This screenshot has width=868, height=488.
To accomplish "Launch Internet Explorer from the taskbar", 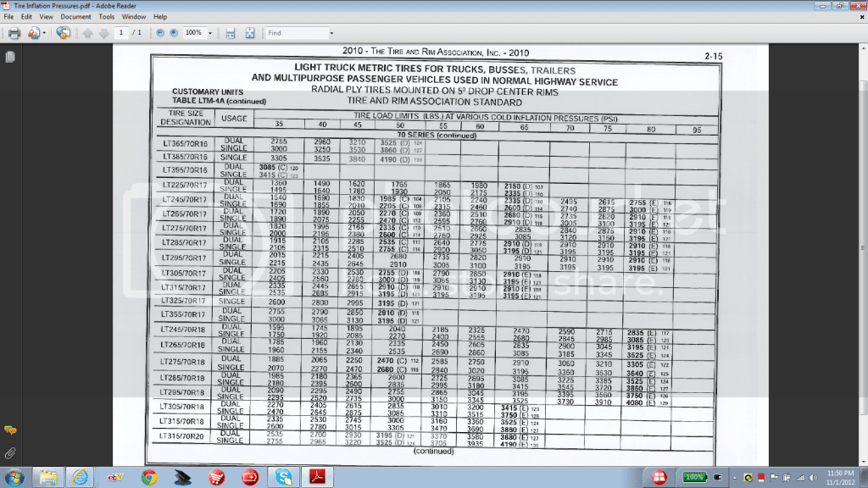I will [x=80, y=478].
